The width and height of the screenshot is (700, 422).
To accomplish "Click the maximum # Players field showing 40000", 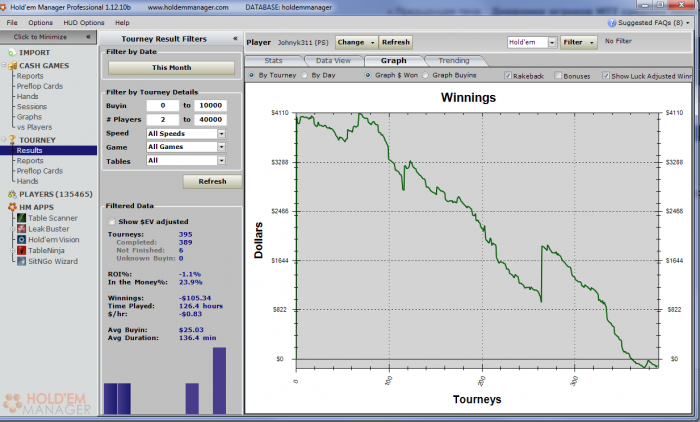I will (x=210, y=120).
